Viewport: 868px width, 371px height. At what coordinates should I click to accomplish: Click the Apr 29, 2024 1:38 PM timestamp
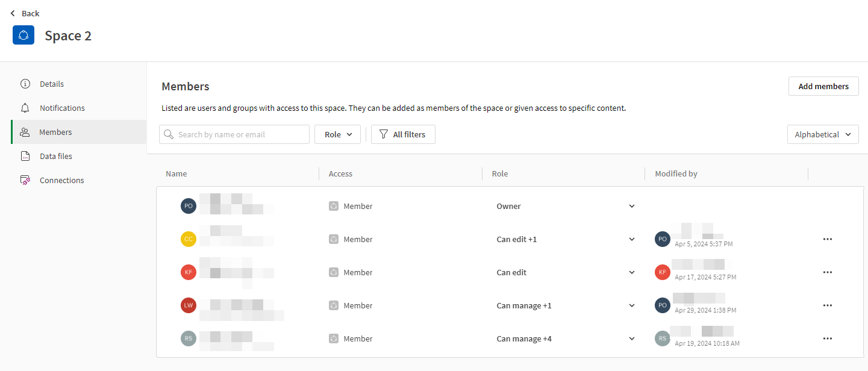coord(705,310)
